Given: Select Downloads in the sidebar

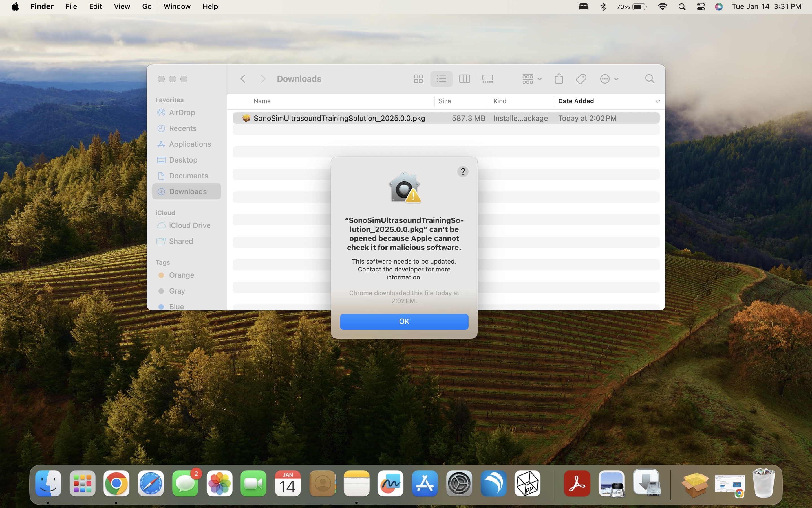Looking at the screenshot, I should [x=187, y=192].
